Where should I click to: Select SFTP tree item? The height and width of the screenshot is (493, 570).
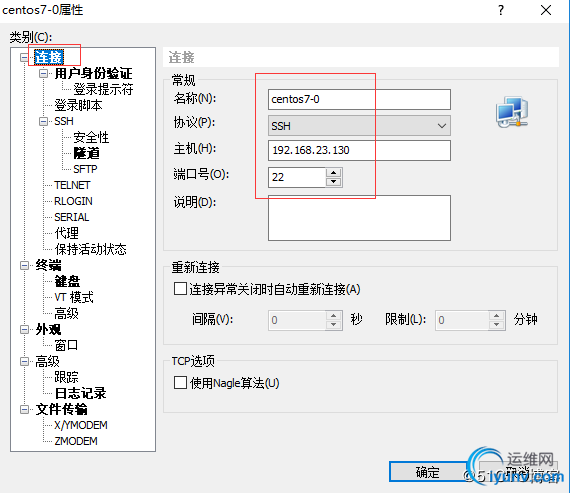[85, 169]
